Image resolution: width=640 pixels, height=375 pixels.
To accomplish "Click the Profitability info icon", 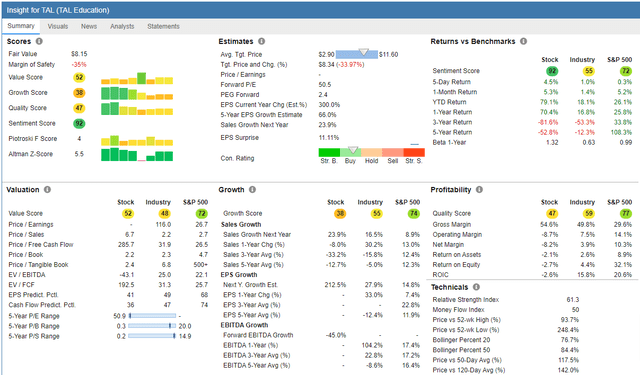I will click(480, 190).
